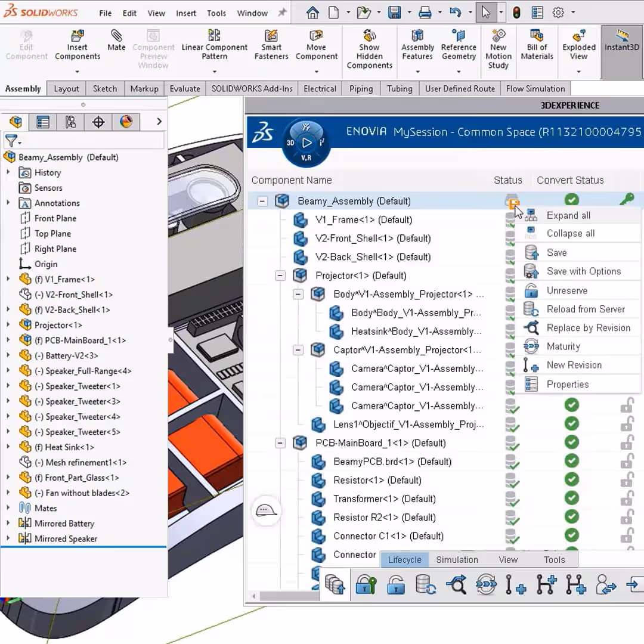This screenshot has width=644, height=644.
Task: Switch to the Simulation toolbar tab
Action: 457,560
